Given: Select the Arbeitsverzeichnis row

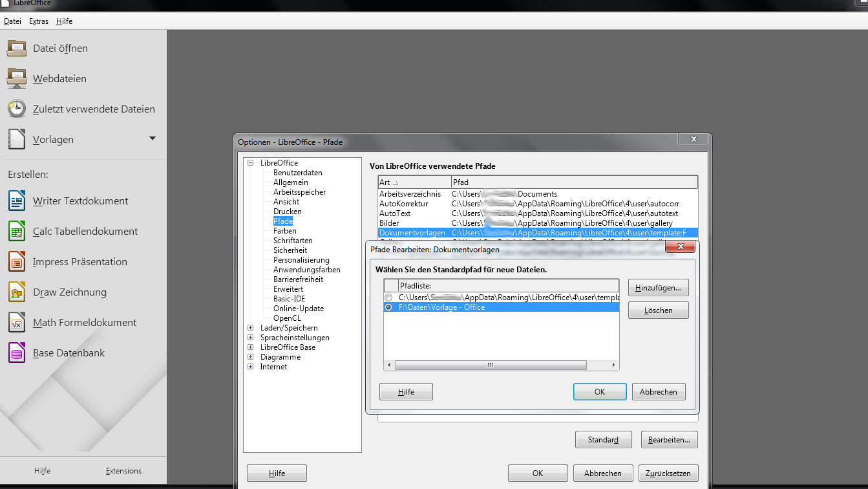Looking at the screenshot, I should 538,194.
